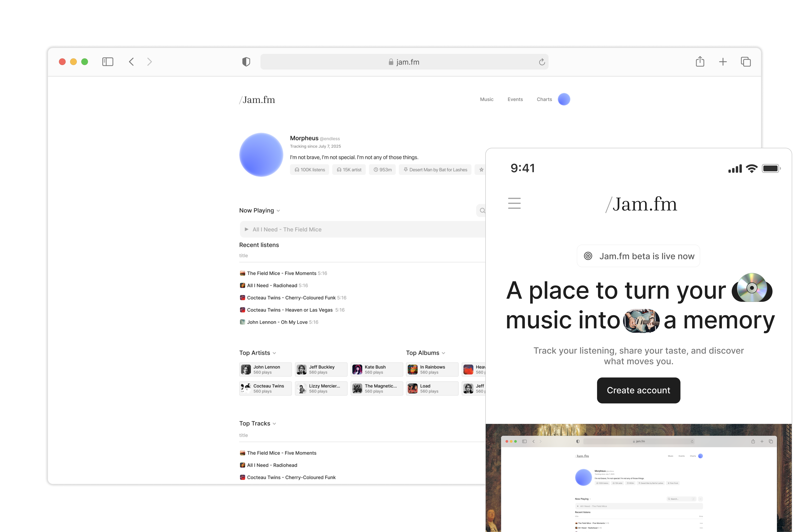809x532 pixels.
Task: Open In Rainbows album card
Action: (432, 370)
